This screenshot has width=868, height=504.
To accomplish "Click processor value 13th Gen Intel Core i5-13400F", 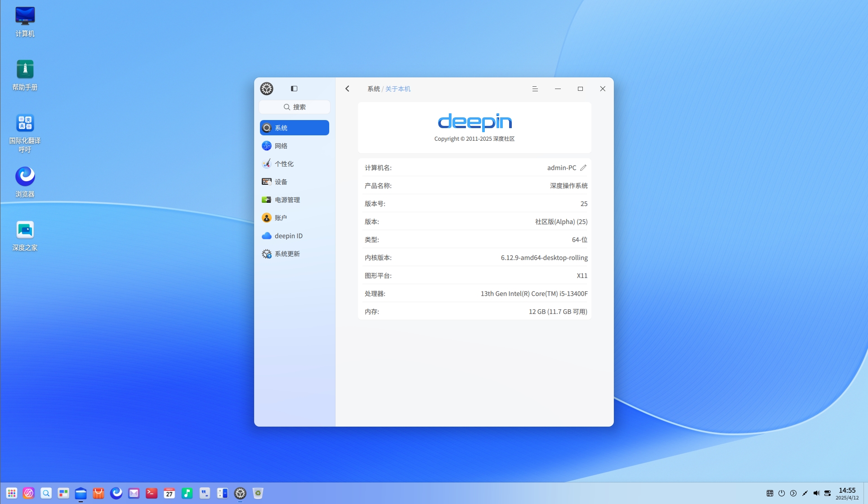I will coord(534,294).
